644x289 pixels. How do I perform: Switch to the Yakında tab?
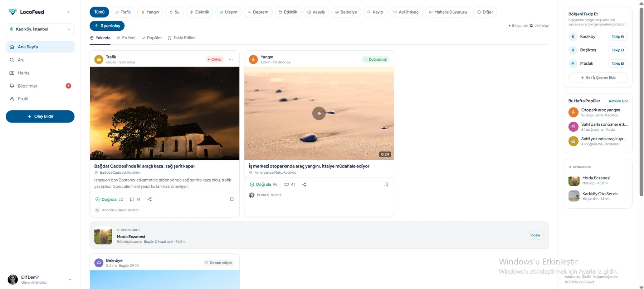pos(100,38)
